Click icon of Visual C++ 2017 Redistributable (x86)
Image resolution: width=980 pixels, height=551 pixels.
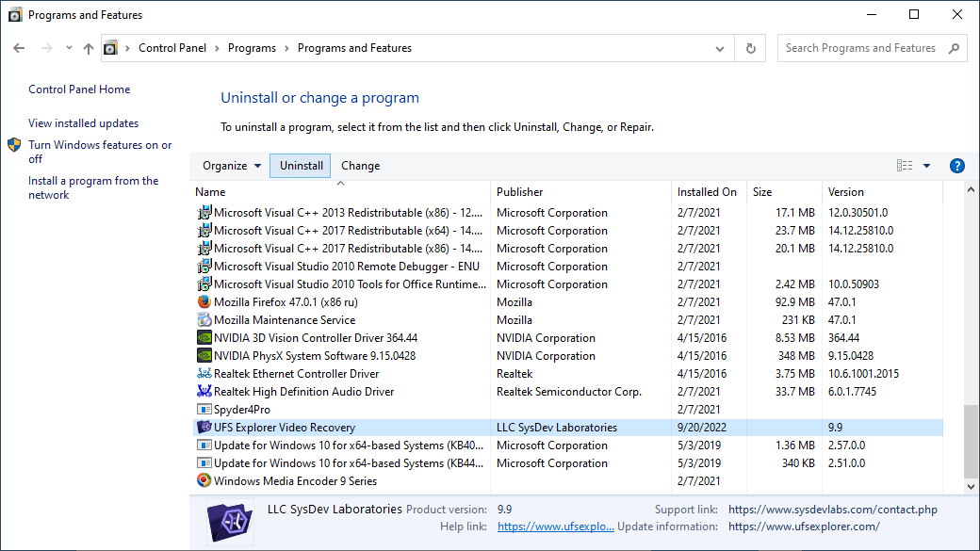[x=204, y=248]
